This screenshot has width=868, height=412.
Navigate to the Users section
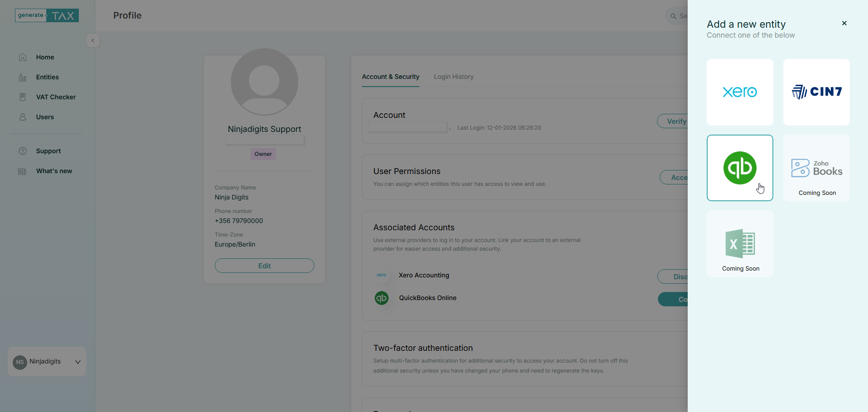coord(45,117)
